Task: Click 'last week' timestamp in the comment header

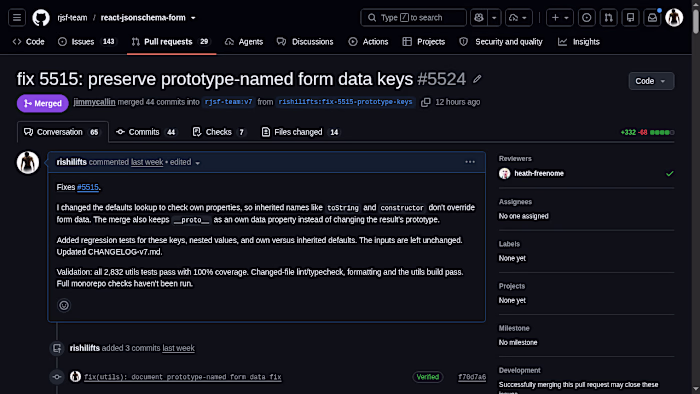Action: pos(147,162)
